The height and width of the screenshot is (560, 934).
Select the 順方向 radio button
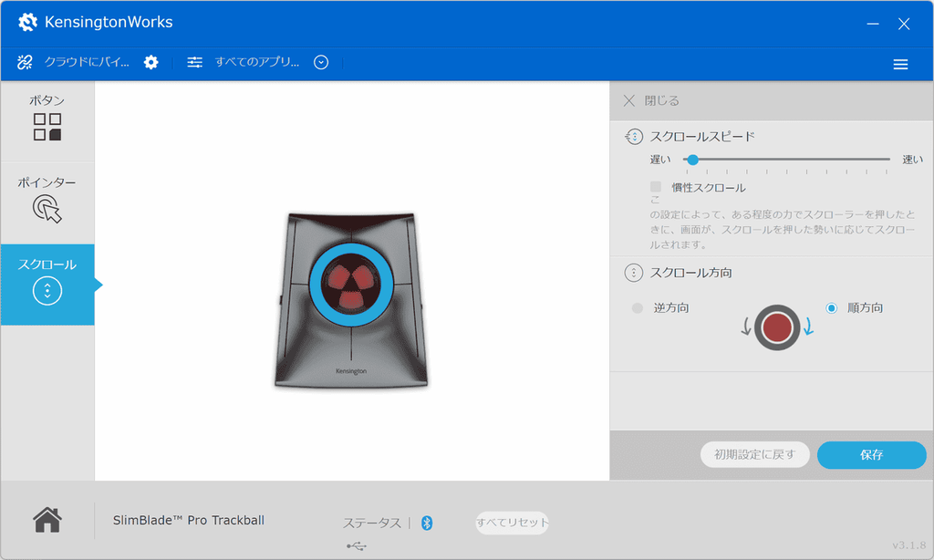tap(832, 308)
